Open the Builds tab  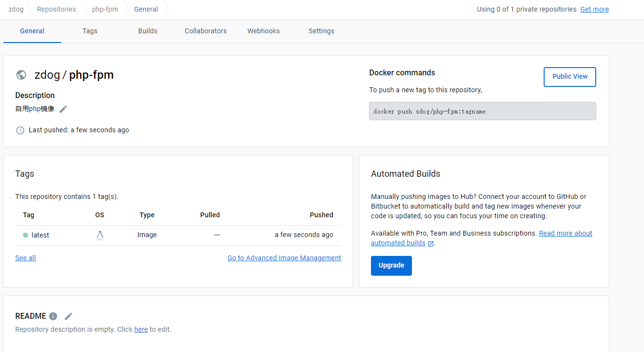(148, 31)
